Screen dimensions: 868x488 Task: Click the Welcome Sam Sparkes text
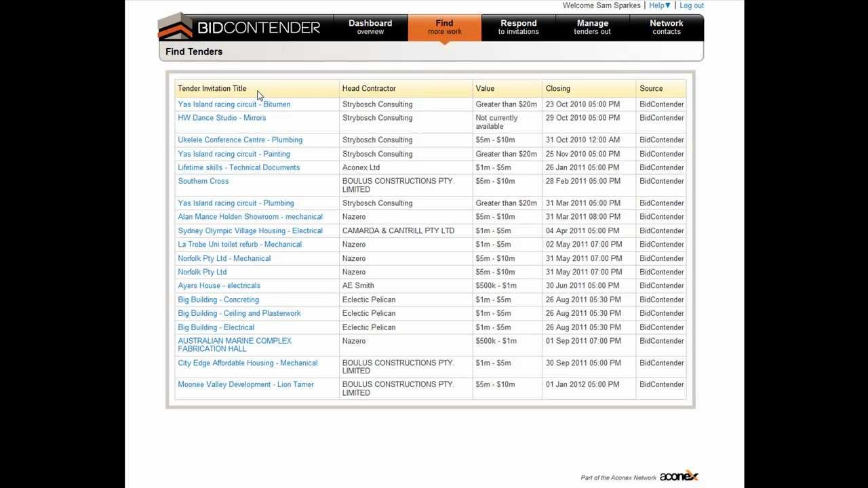click(601, 5)
